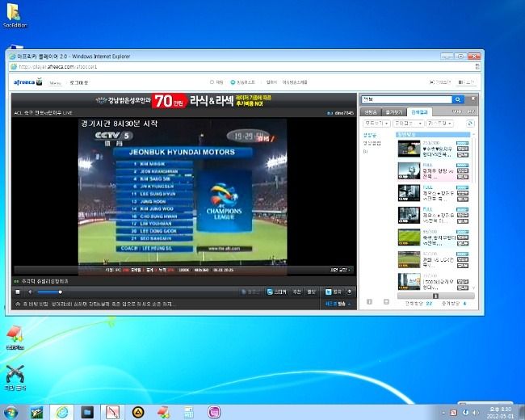Screen dimensions: 525x420
Task: Open the middle sort dropdown in search panel
Action: pyautogui.click(x=408, y=124)
